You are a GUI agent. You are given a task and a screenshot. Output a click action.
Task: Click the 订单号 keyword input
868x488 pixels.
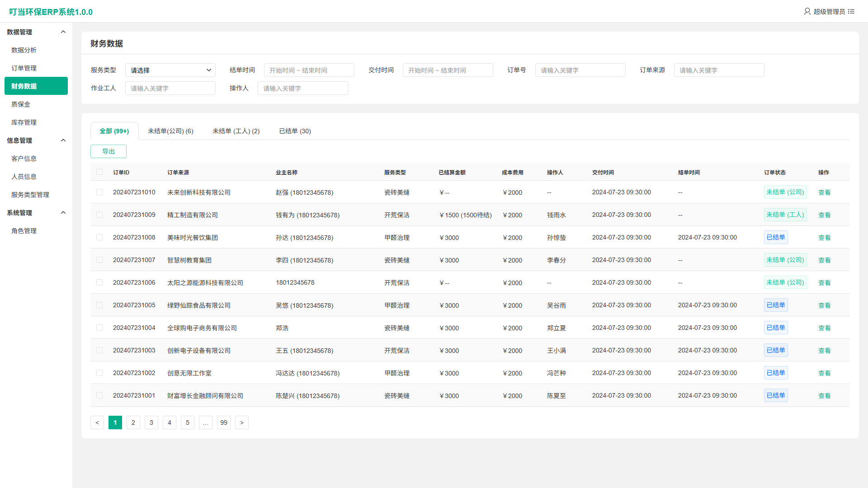coord(580,70)
